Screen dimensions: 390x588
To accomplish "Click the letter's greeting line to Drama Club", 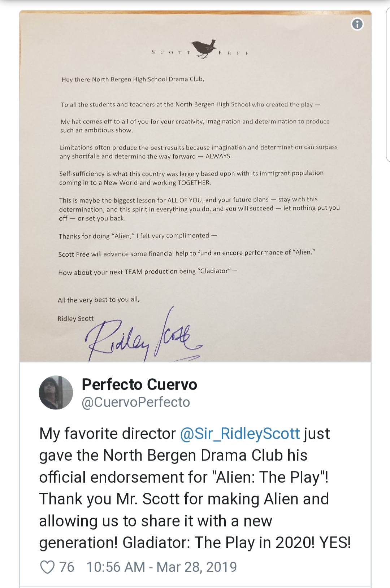I will (x=133, y=79).
